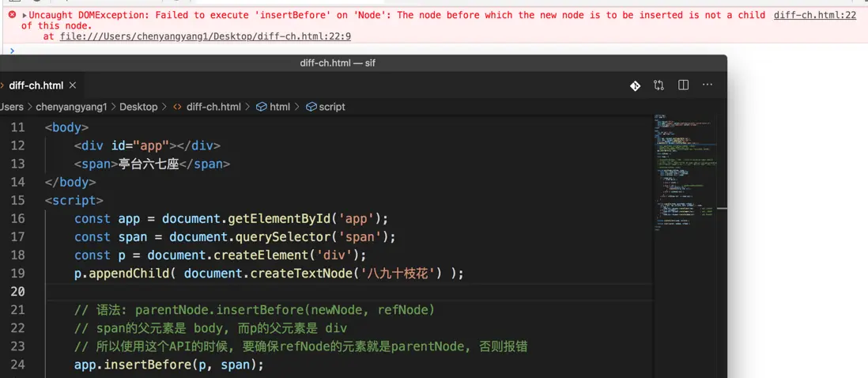Click the opening <body> tag

(x=67, y=127)
